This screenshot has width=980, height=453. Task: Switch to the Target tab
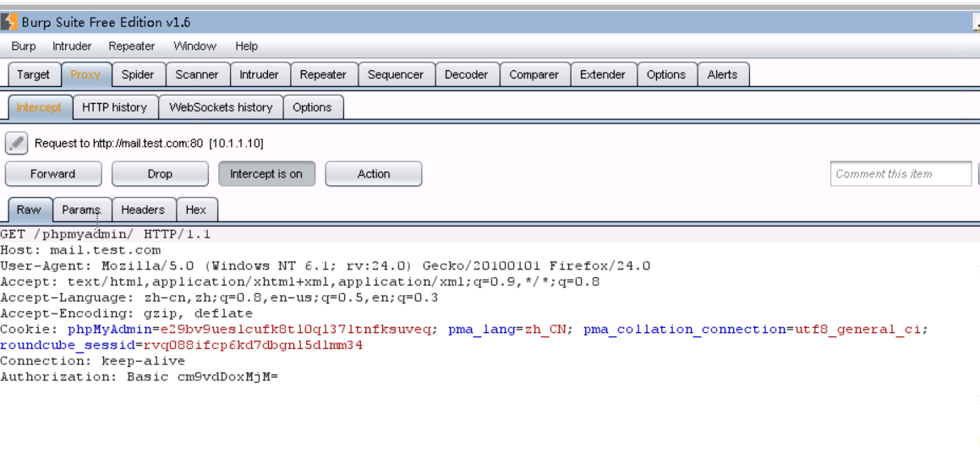(34, 74)
